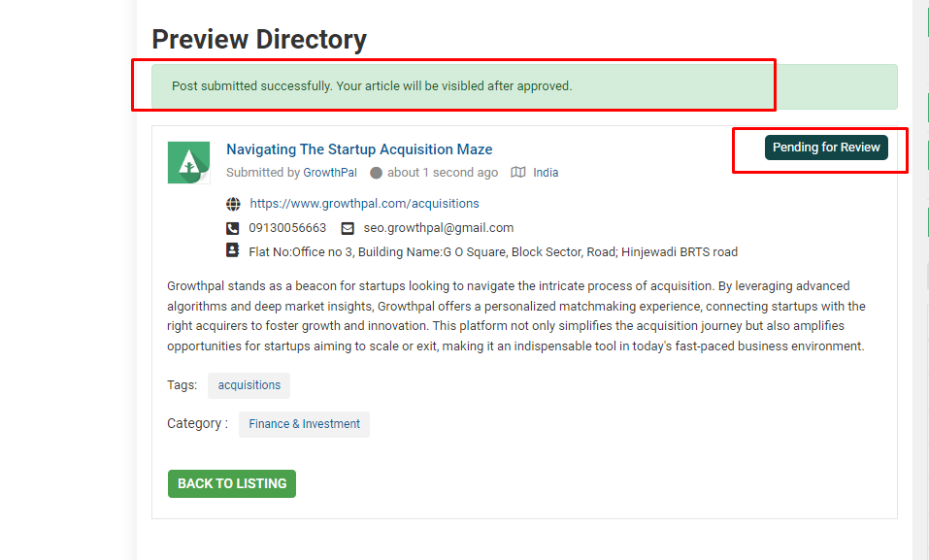
Task: Click the Tags: label
Action: click(x=182, y=385)
